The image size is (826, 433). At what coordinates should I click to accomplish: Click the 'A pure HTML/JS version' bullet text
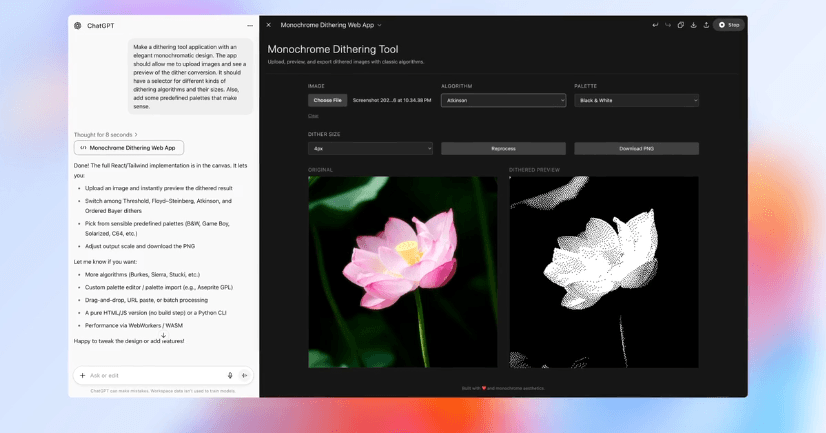[155, 313]
